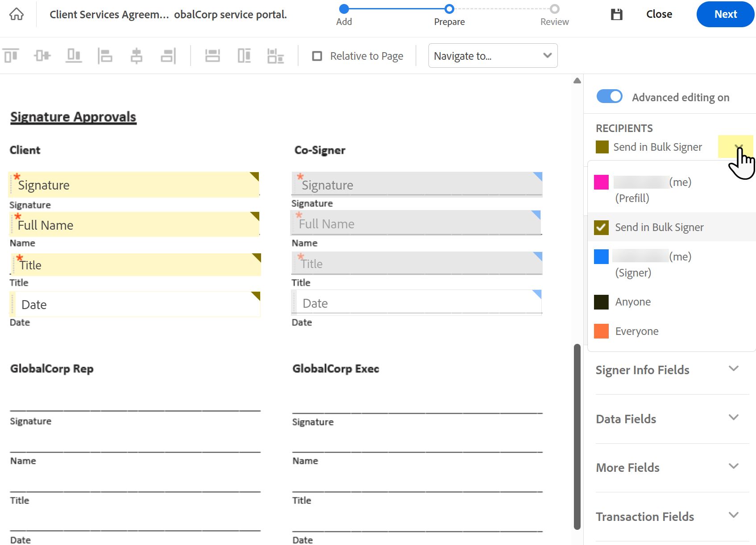Choose the Anyone recipient option
The width and height of the screenshot is (756, 545).
tap(632, 302)
